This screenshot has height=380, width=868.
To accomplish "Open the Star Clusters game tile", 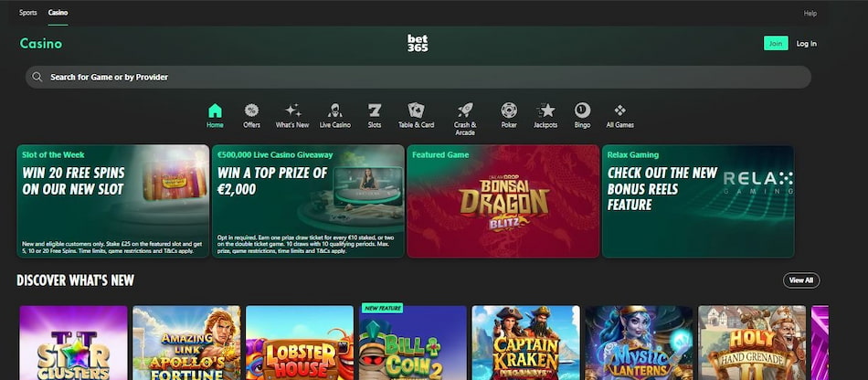I will tap(74, 343).
